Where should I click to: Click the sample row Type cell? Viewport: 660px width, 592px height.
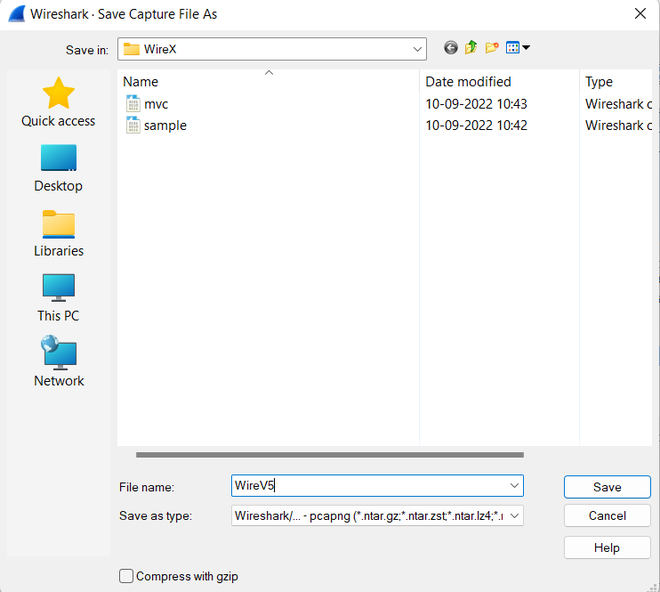pyautogui.click(x=618, y=125)
